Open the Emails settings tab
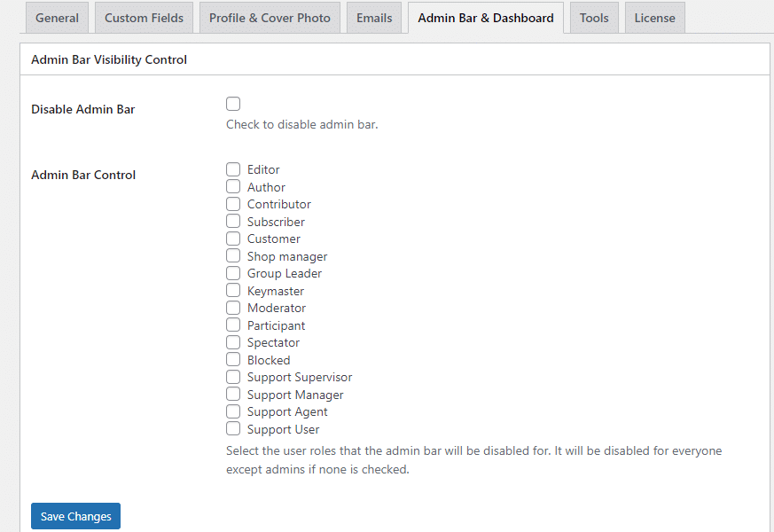 [x=373, y=17]
